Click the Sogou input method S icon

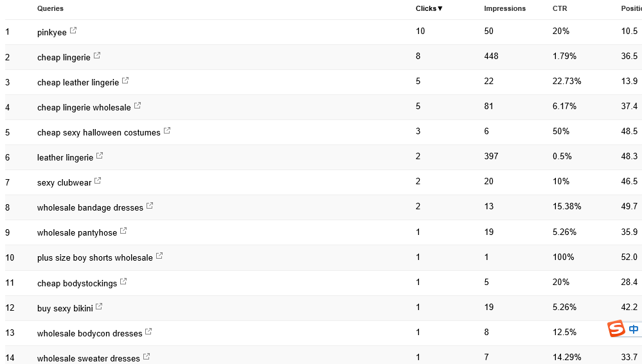click(x=616, y=329)
